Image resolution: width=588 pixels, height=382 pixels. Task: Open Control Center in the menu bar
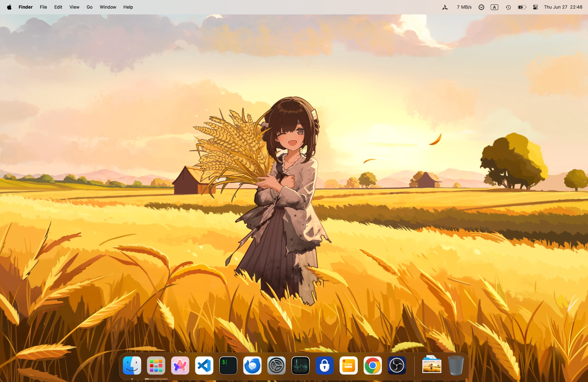click(535, 7)
